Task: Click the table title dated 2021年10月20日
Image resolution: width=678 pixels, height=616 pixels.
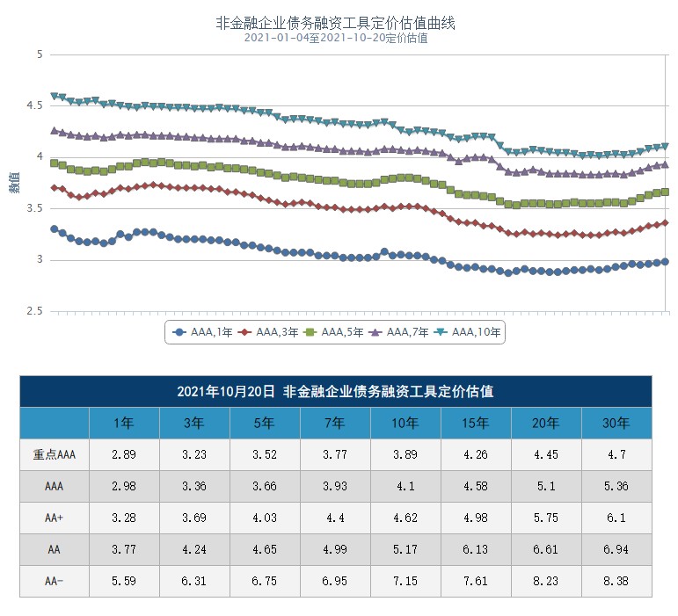Action: coord(336,392)
